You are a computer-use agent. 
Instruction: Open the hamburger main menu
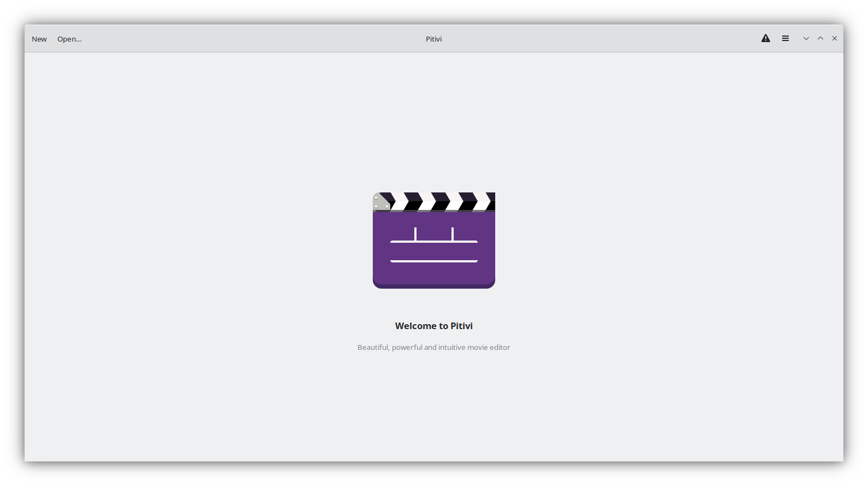pos(785,38)
